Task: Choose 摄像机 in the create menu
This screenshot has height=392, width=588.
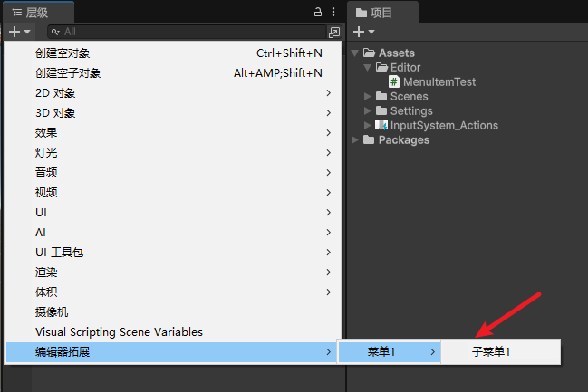Action: (x=53, y=312)
